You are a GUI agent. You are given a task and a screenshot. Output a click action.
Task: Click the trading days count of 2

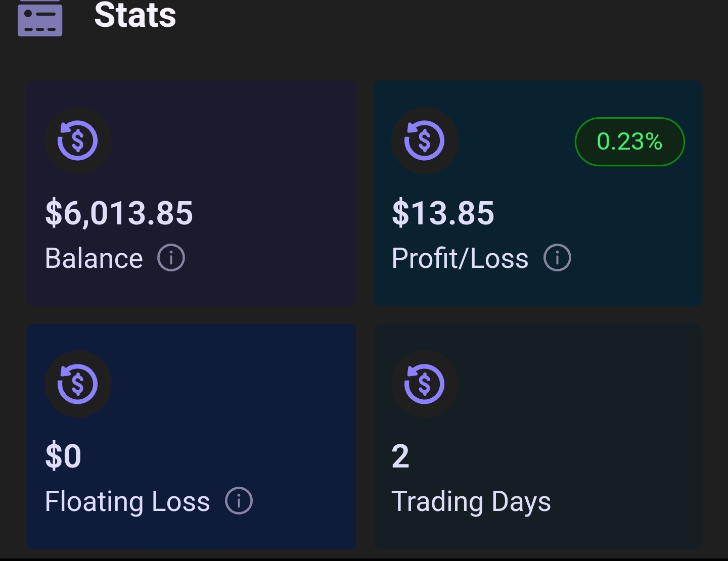pos(400,456)
